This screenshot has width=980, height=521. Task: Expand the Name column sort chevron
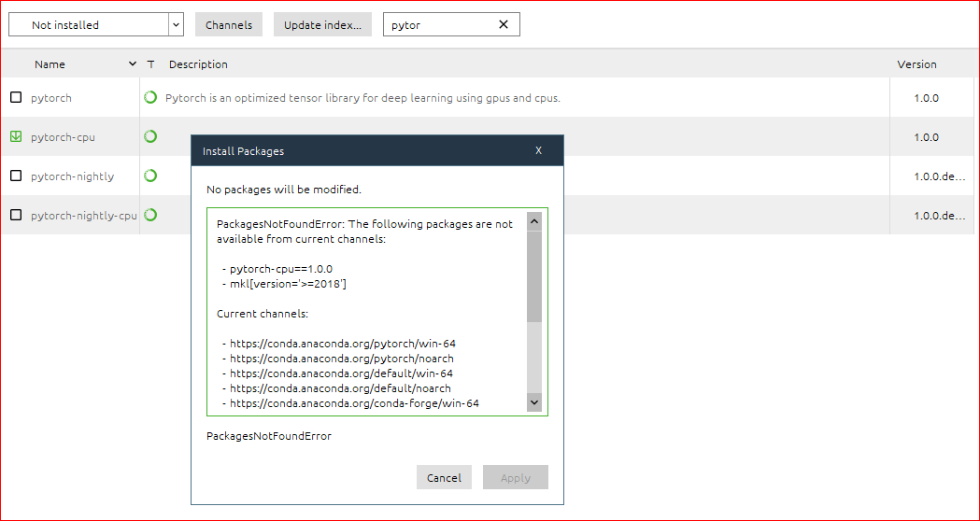point(133,64)
